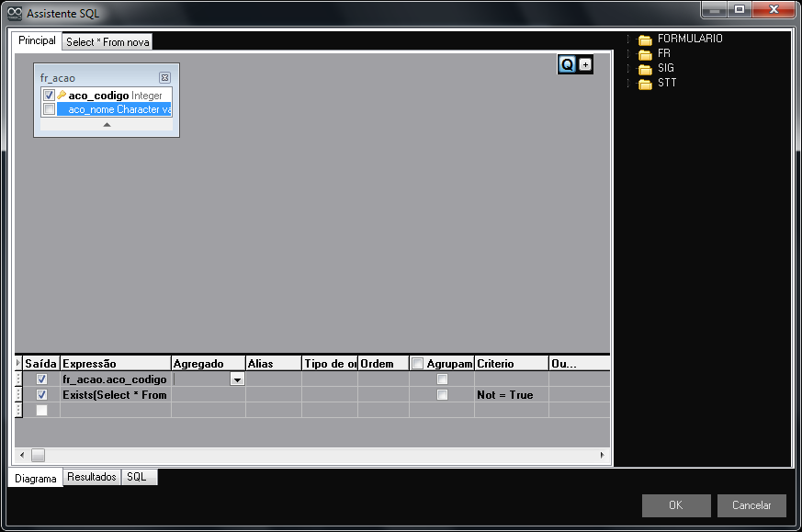Click the SIG folder icon
Image resolution: width=802 pixels, height=532 pixels.
click(645, 69)
